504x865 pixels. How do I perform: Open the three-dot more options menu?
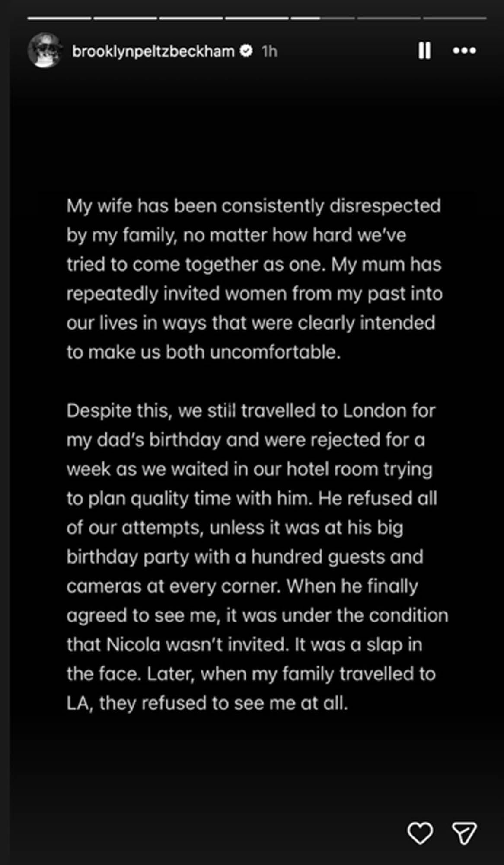click(x=464, y=51)
